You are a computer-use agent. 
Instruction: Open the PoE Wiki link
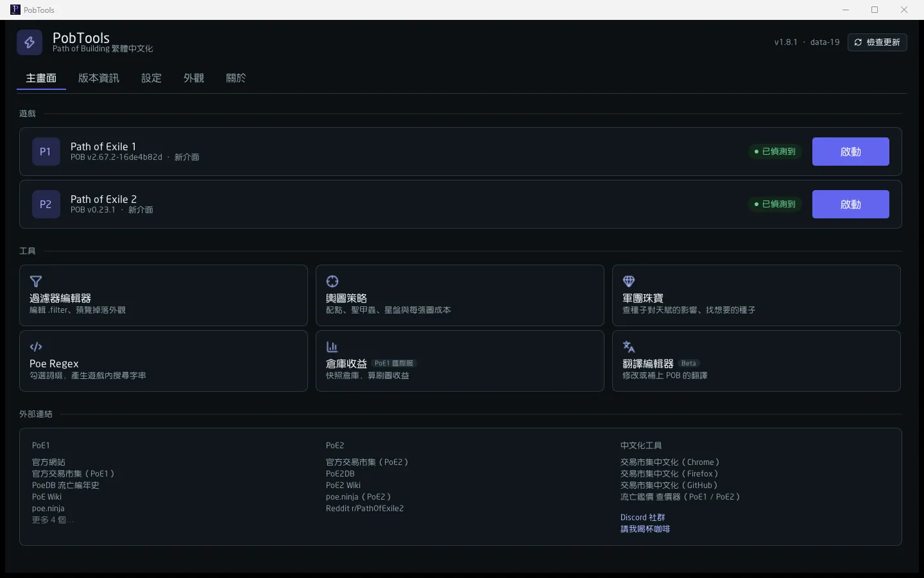[x=47, y=497]
